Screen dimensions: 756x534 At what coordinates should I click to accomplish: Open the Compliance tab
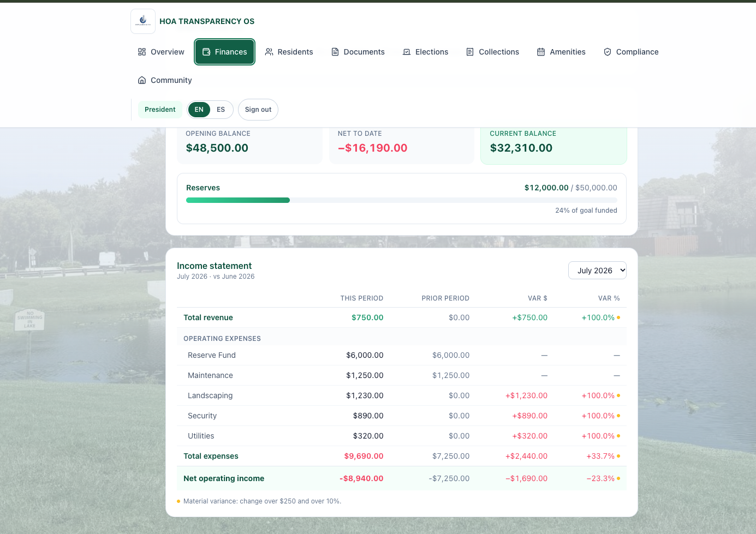(x=631, y=52)
